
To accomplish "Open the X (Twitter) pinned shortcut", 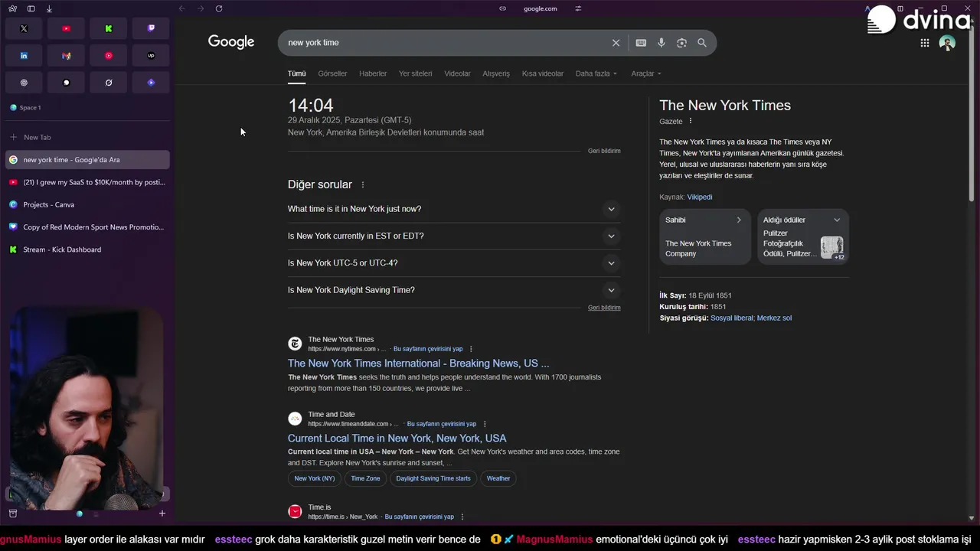I will pos(24,28).
